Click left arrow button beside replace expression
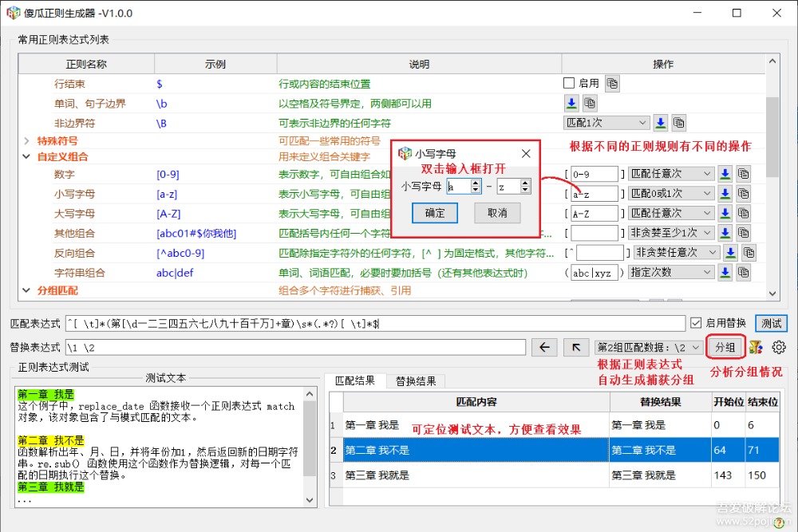Viewport: 798px width, 532px height. [544, 347]
